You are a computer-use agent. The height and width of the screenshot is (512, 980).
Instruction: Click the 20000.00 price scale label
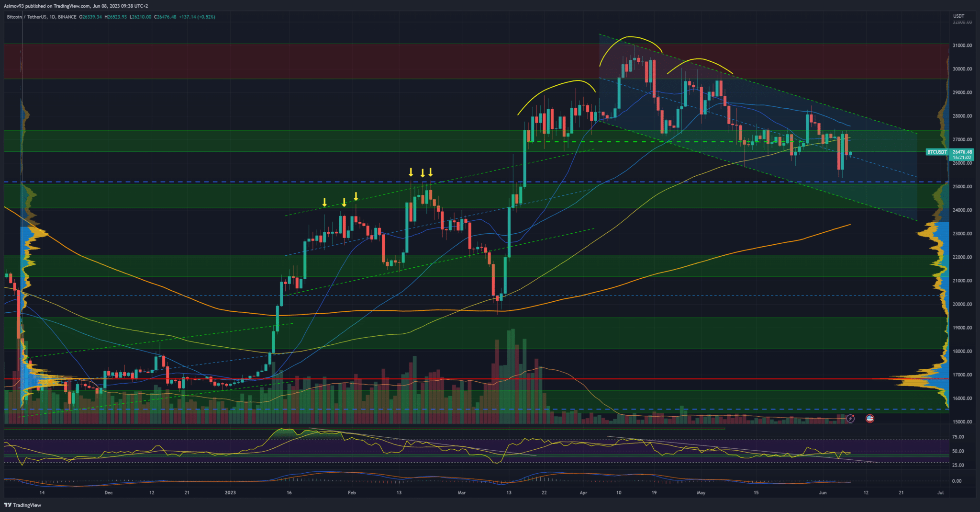click(962, 304)
